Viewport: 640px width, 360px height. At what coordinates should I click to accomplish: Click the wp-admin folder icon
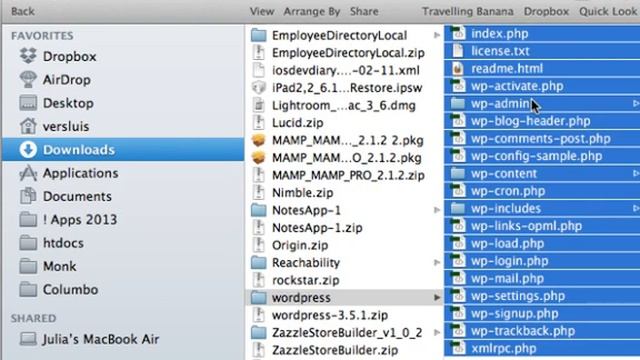458,103
